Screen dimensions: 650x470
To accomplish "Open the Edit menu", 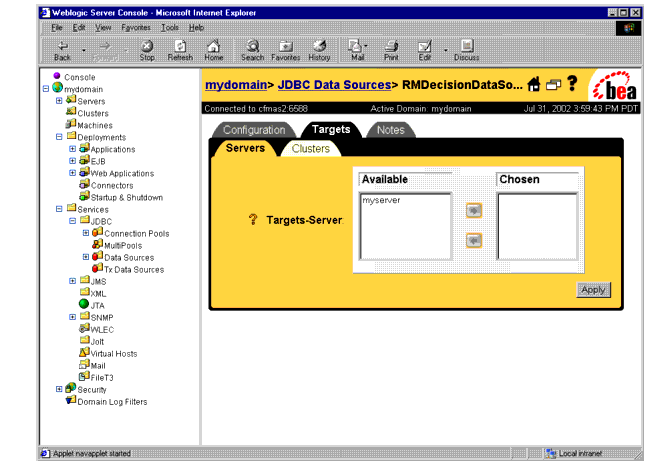I will click(79, 28).
